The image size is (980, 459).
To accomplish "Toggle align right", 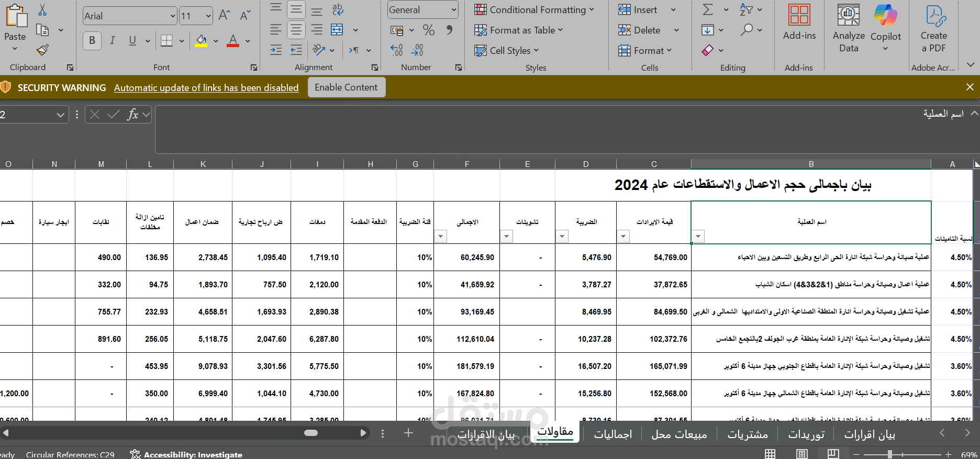I will (x=317, y=30).
